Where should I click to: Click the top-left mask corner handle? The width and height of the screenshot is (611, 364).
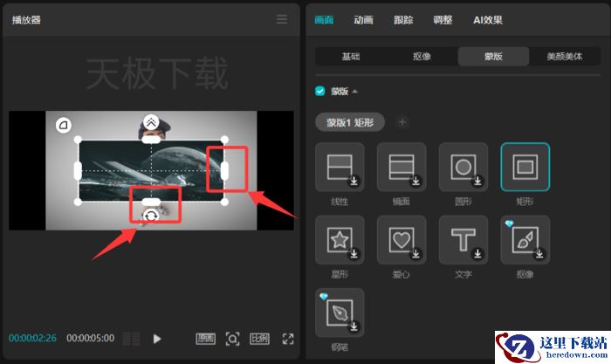(x=78, y=140)
